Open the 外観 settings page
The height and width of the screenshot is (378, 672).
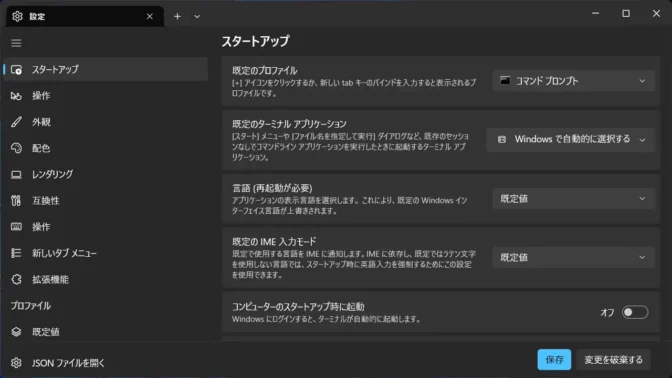click(x=106, y=122)
